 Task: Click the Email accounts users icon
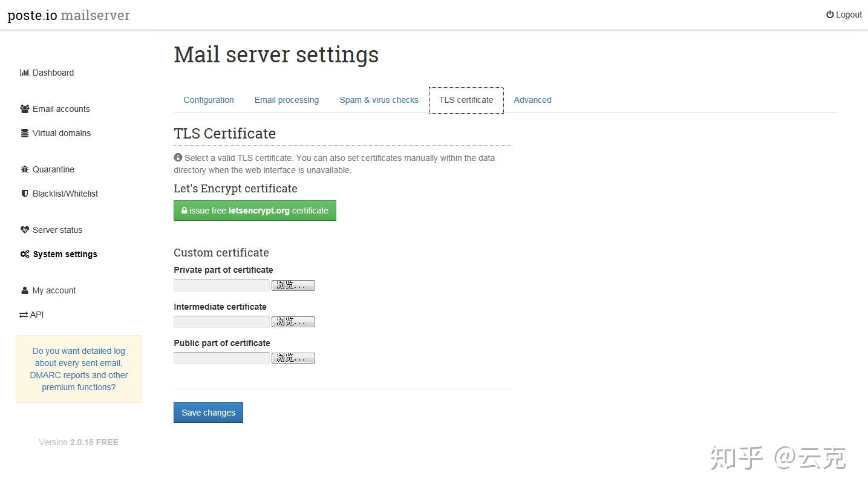coord(25,109)
